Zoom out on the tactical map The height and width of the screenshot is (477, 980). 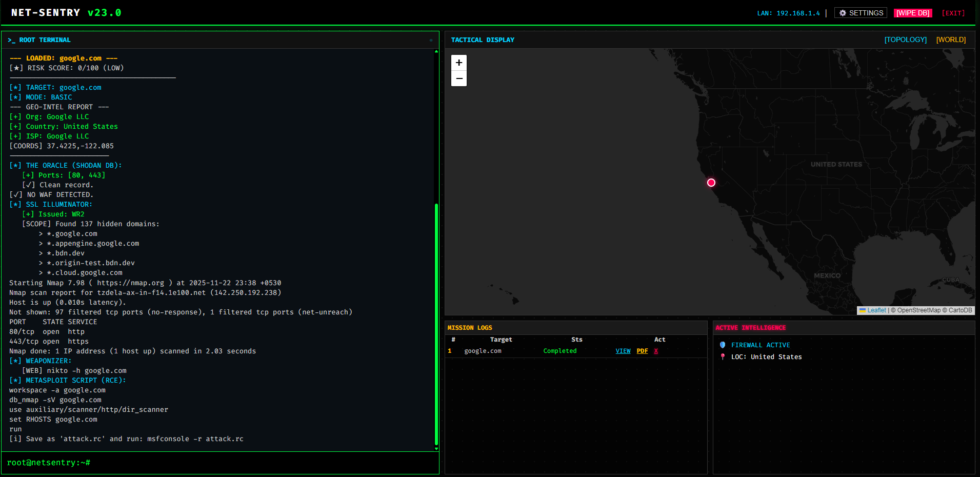(459, 78)
